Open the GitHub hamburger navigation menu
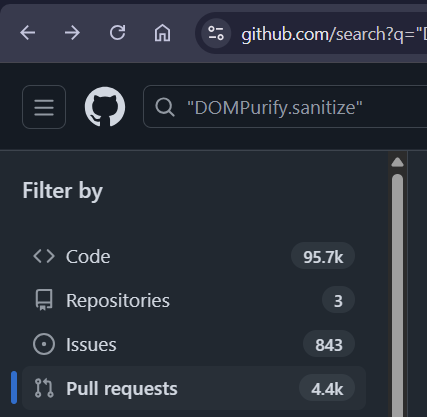The image size is (427, 417). (x=44, y=107)
